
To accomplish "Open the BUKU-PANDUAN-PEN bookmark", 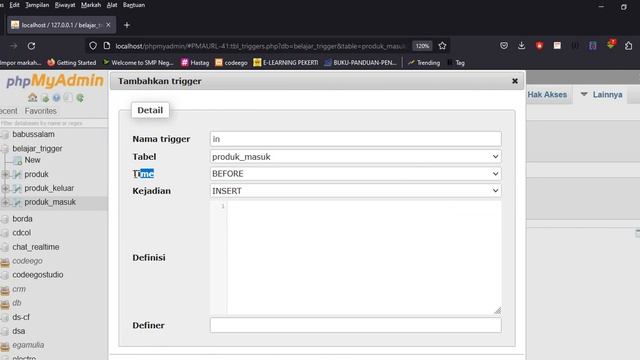I will pyautogui.click(x=361, y=62).
